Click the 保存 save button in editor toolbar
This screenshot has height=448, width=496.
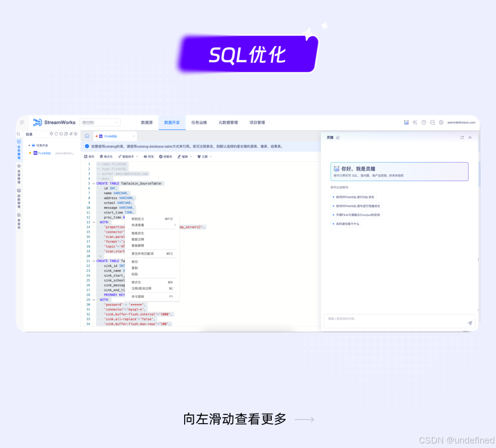pos(89,157)
